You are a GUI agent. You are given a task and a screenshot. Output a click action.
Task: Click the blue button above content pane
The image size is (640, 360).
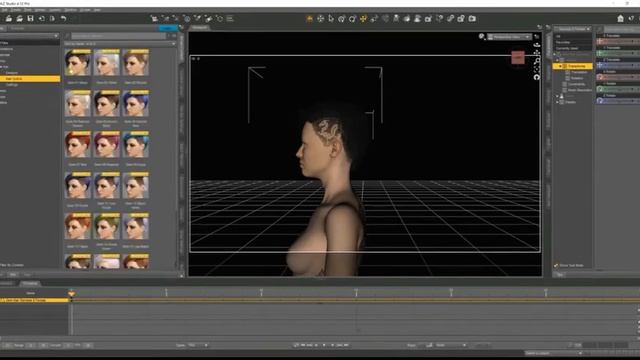[168, 28]
